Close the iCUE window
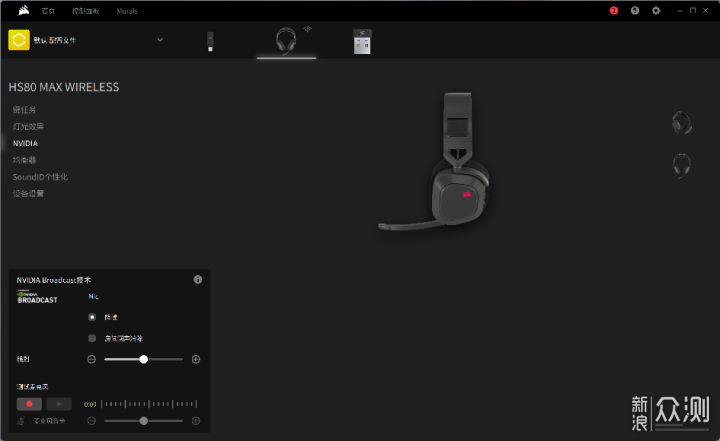The width and height of the screenshot is (720, 441). 706,11
